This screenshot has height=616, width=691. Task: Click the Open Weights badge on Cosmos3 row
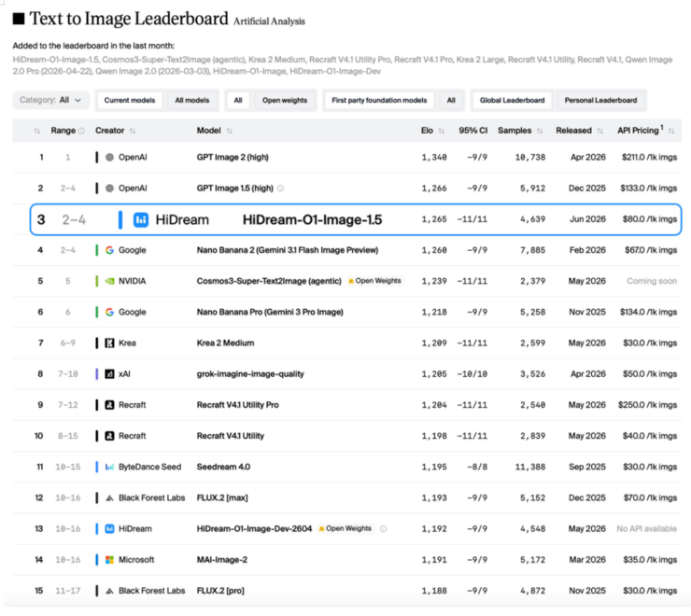pyautogui.click(x=374, y=281)
